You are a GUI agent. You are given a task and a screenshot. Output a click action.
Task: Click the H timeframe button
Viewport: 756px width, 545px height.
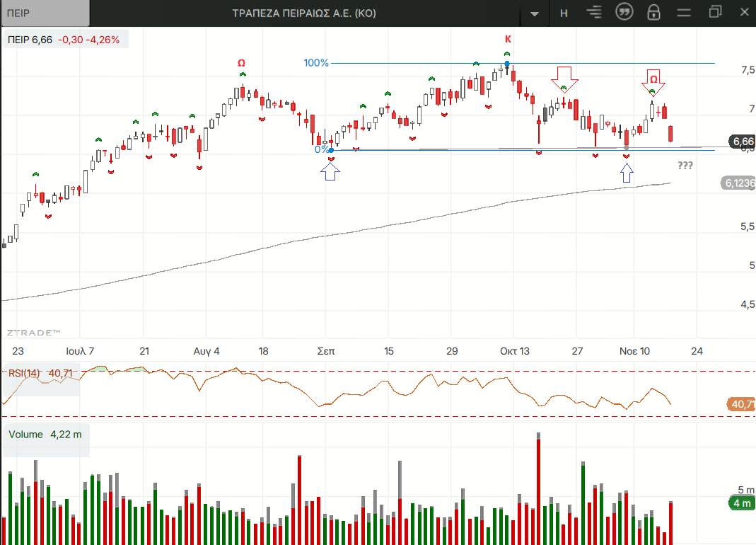tap(564, 13)
